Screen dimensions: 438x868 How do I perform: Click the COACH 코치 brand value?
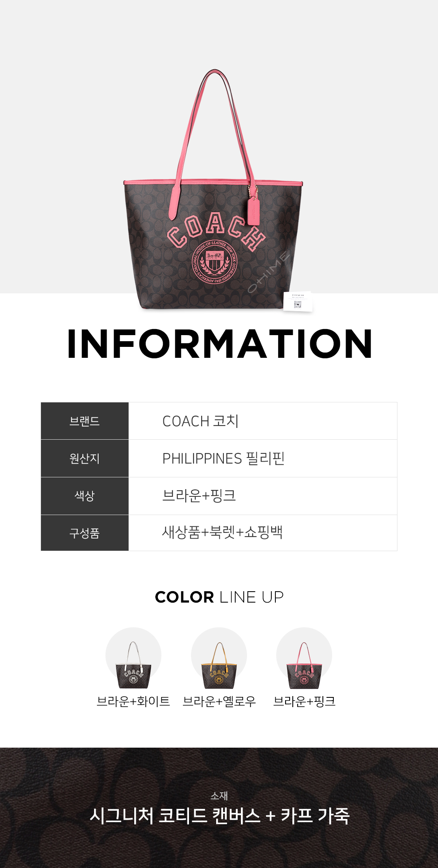[x=200, y=421]
